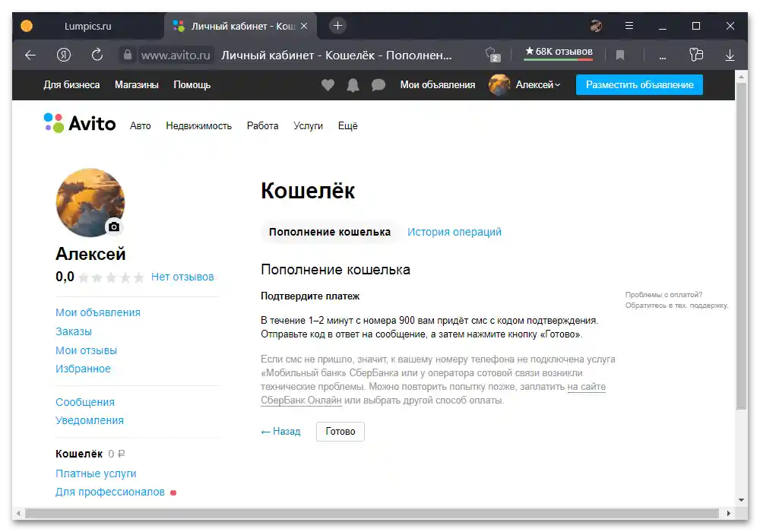Bookmark this page with the bookmark icon
The height and width of the screenshot is (532, 760).
click(x=620, y=55)
